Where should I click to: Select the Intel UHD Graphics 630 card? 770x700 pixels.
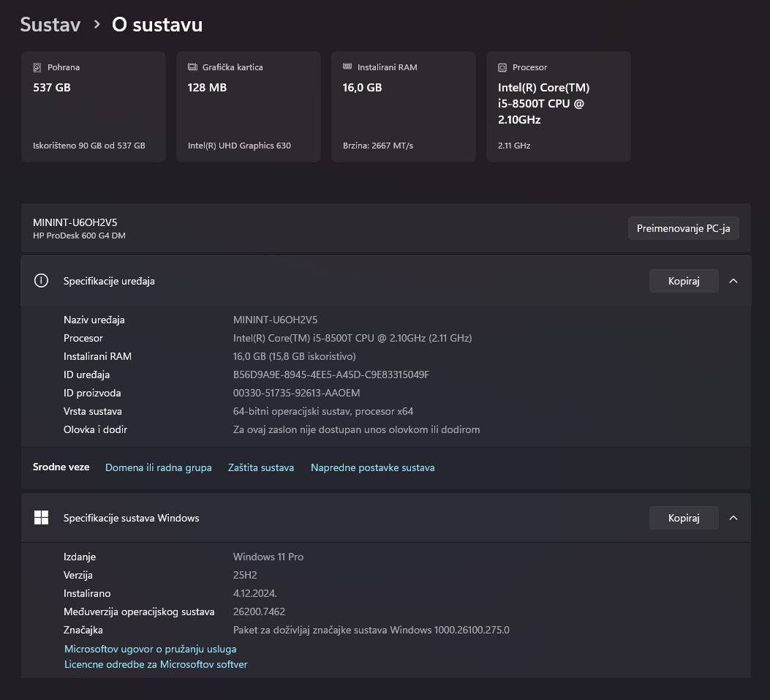pos(249,107)
